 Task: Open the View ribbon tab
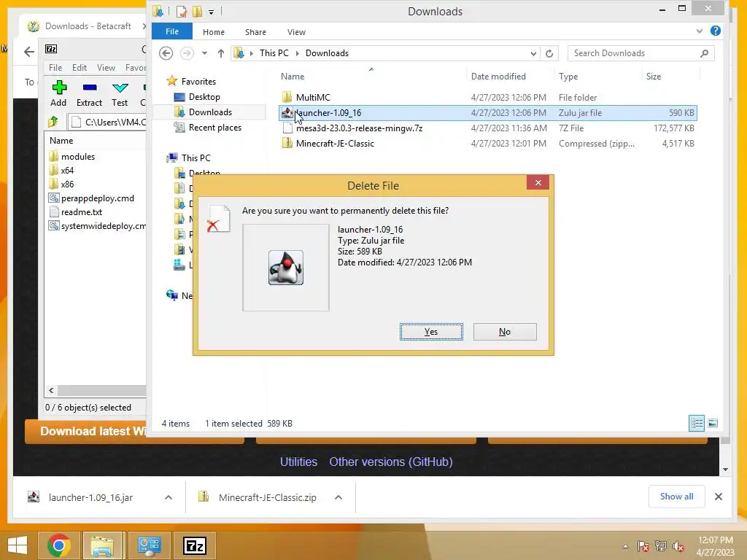coord(296,32)
